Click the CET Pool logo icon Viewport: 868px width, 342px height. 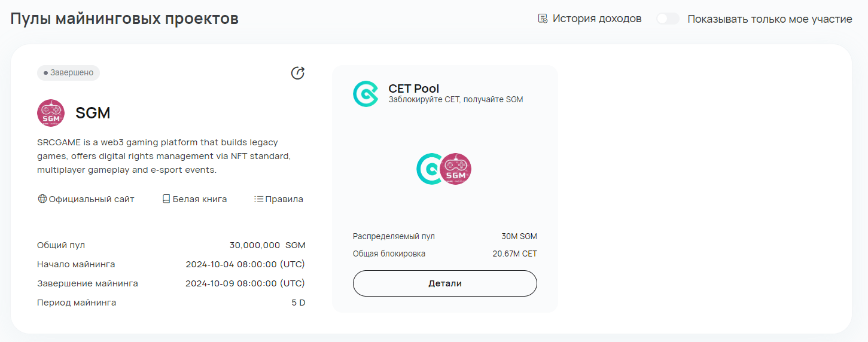366,94
